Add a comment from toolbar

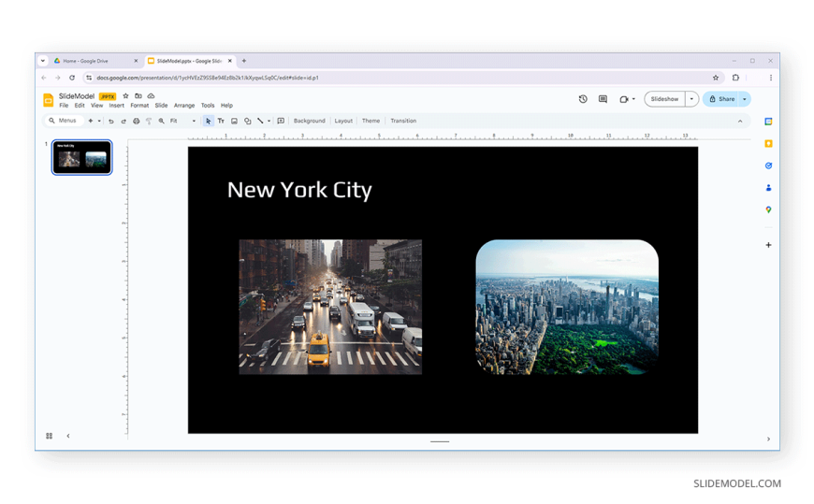281,121
